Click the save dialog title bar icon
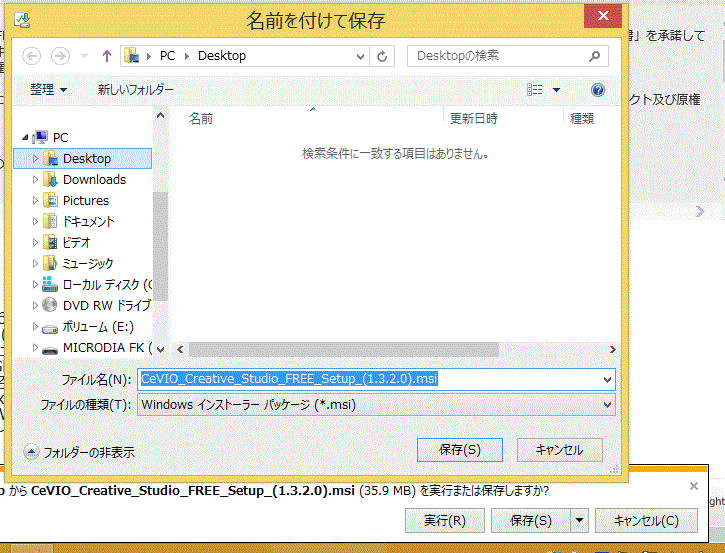The width and height of the screenshot is (725, 553). point(22,20)
